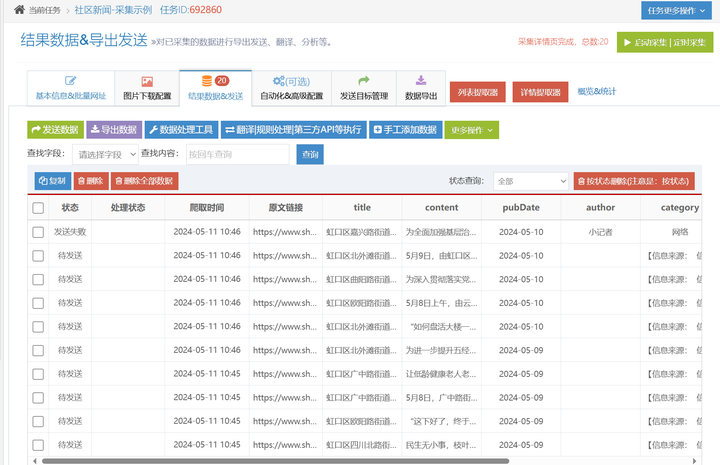Click the trash icon on 删除全部数据

click(x=119, y=181)
